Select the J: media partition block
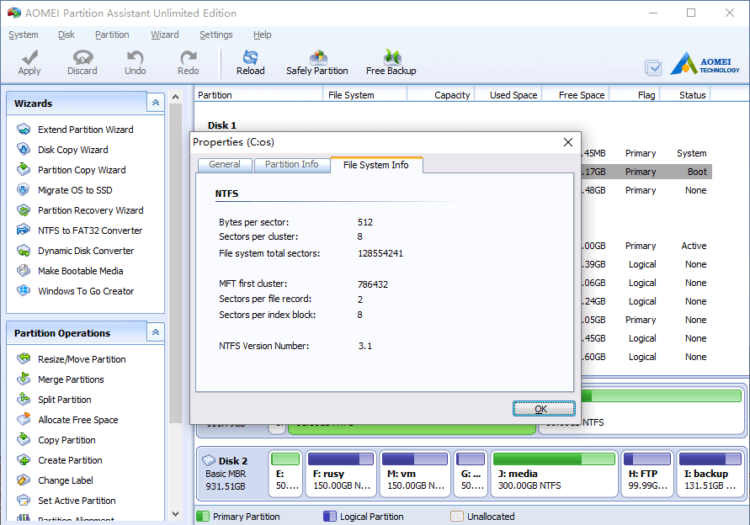 coord(554,473)
